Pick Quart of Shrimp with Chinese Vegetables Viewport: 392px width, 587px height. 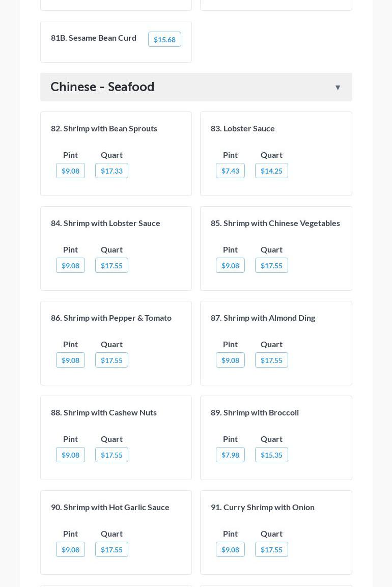coord(271,266)
